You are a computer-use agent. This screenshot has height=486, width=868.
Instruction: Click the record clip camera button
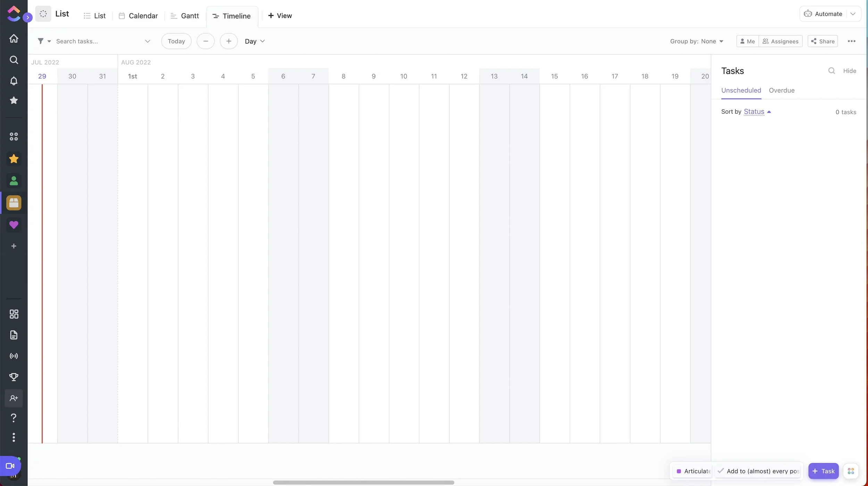tap(10, 466)
